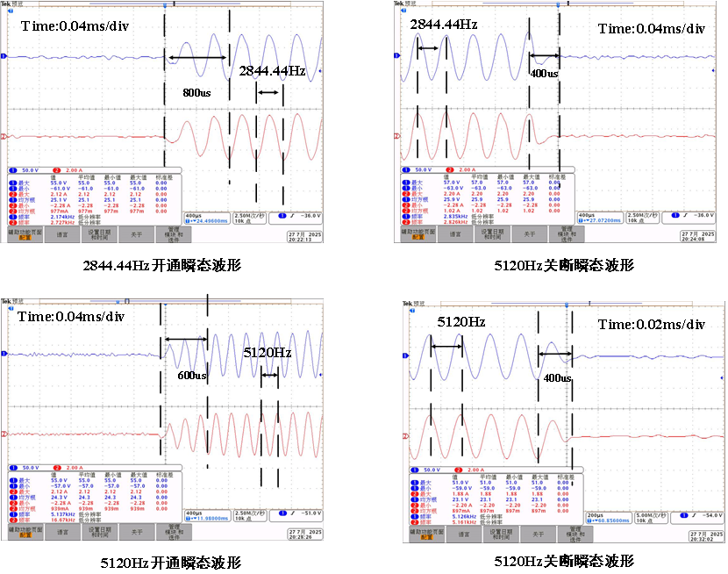Click the 语言 menu button in top-left scope
728x574 pixels.
(x=62, y=234)
